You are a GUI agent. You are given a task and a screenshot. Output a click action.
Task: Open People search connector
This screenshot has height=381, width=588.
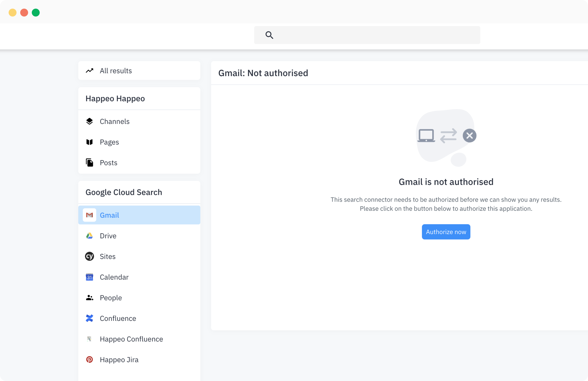pos(139,298)
